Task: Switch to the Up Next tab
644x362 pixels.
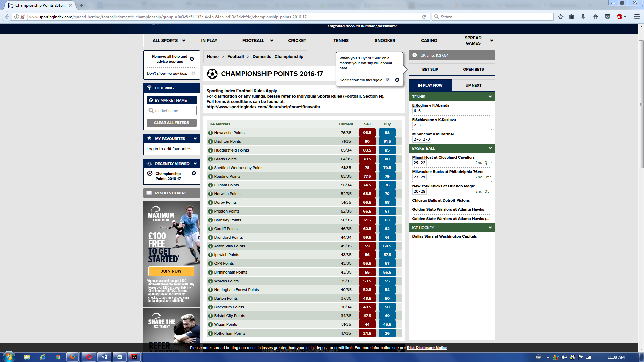Action: pyautogui.click(x=473, y=85)
